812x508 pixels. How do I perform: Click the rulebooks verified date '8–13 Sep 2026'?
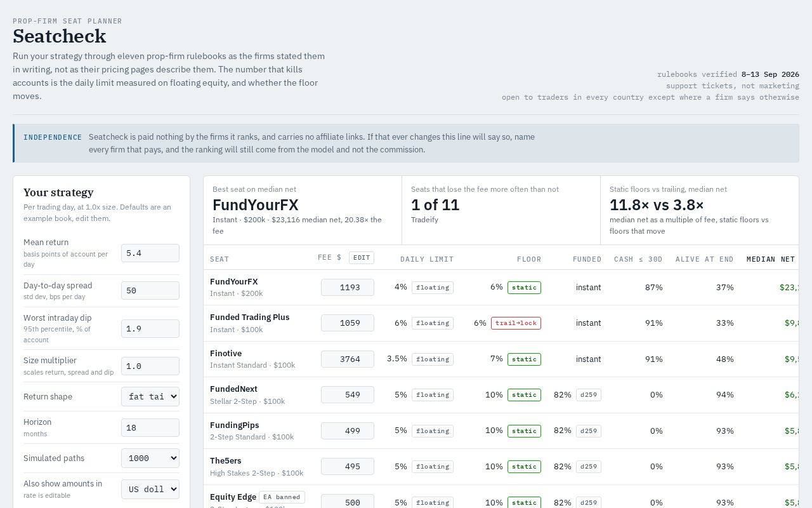point(770,74)
